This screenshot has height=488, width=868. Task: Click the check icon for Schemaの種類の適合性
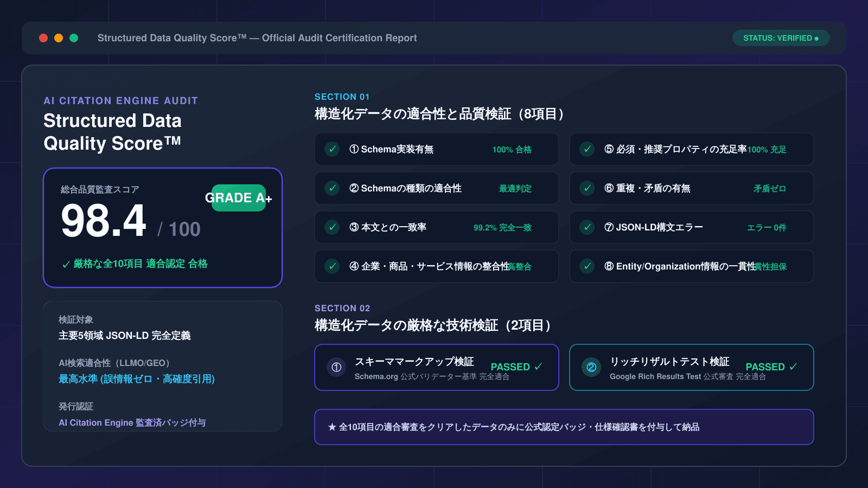pos(332,188)
